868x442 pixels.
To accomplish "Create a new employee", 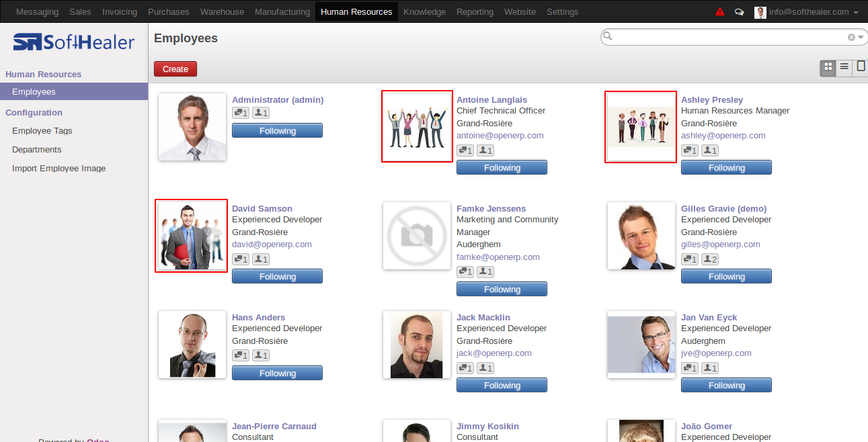I will [x=175, y=69].
